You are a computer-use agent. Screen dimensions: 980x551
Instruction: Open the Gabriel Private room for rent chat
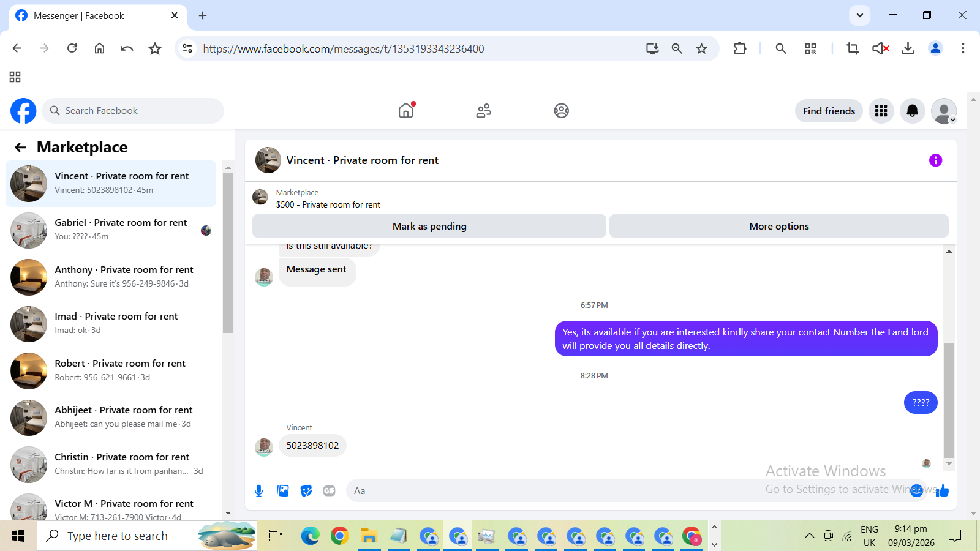pyautogui.click(x=111, y=230)
